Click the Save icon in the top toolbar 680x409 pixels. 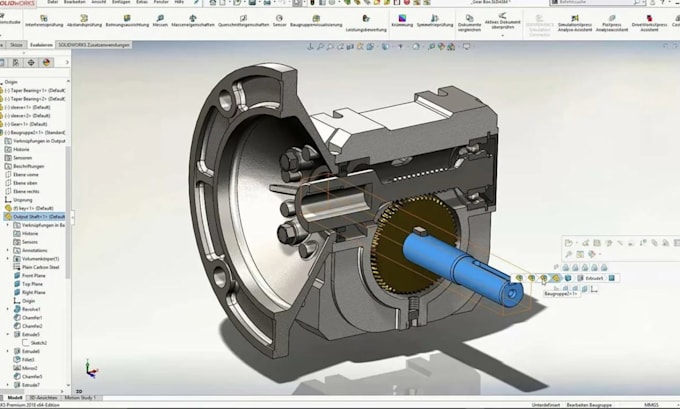coord(252,3)
